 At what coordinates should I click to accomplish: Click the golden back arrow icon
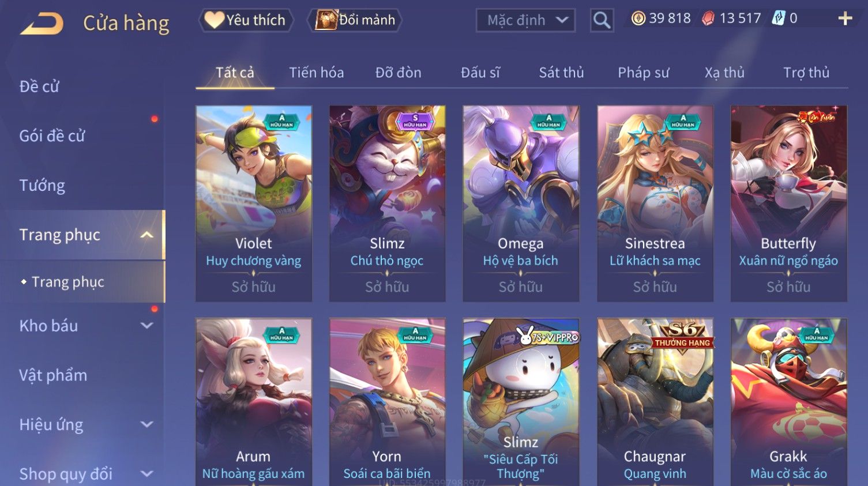42,24
